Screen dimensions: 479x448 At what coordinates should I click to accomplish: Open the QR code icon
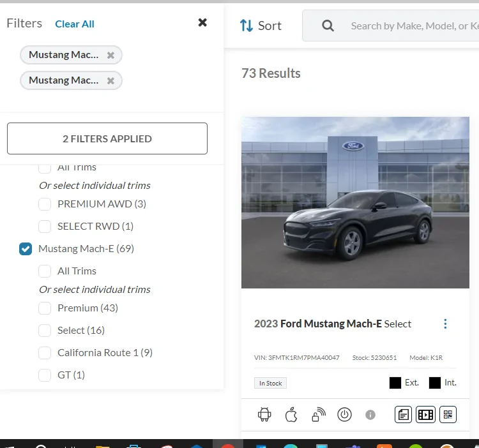pos(448,414)
